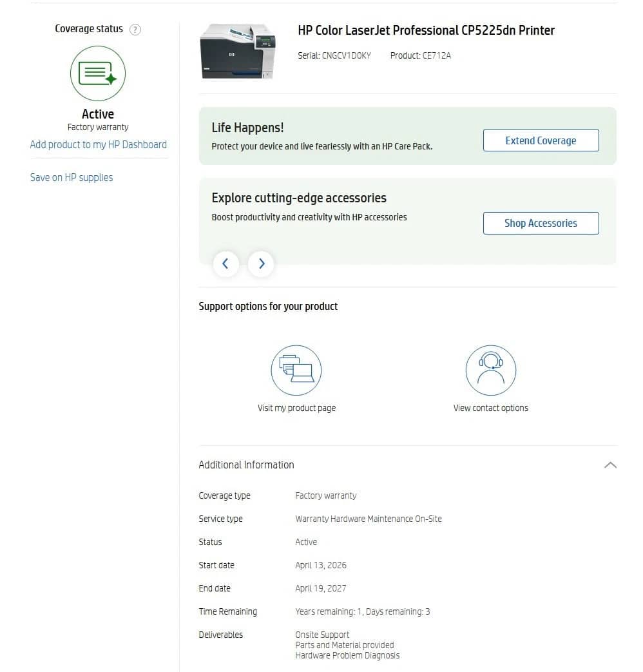
Task: Click the Warranty Hardware Maintenance On-Site value
Action: coord(369,519)
